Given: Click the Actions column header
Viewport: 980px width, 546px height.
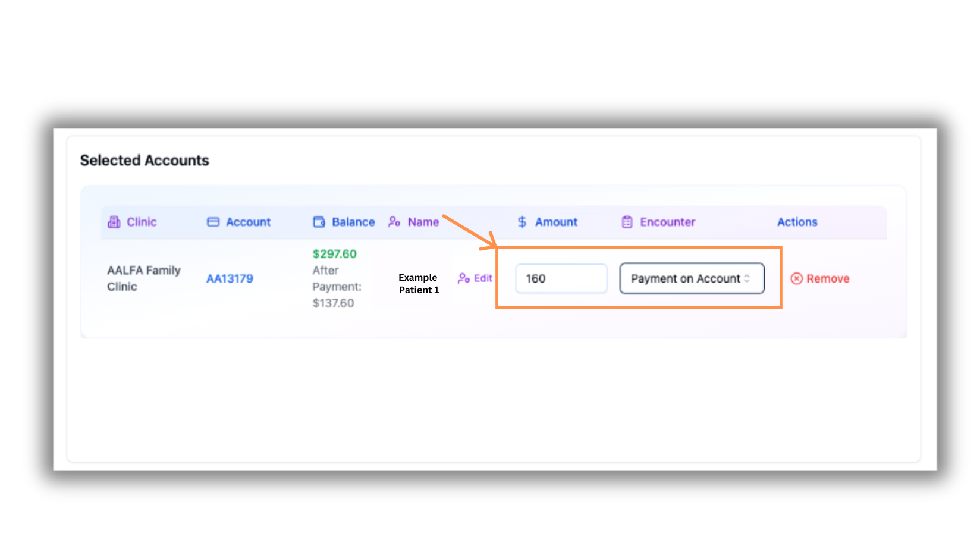Looking at the screenshot, I should click(x=797, y=222).
